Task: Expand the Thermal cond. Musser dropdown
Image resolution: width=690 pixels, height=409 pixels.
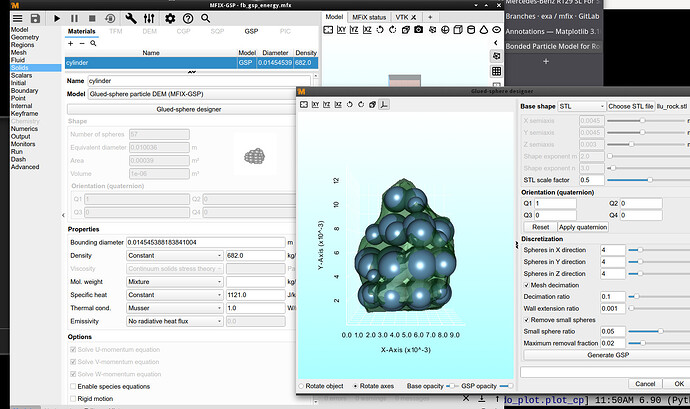Action: click(174, 308)
